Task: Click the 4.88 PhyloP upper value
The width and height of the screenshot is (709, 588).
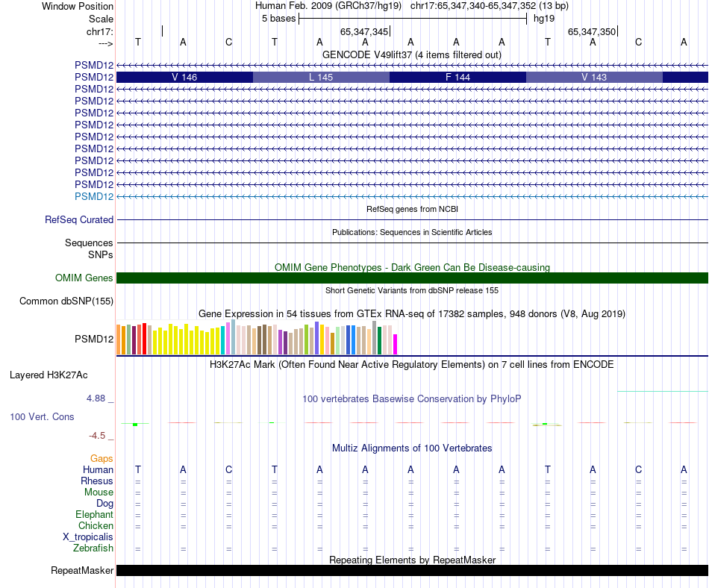Action: pos(96,398)
